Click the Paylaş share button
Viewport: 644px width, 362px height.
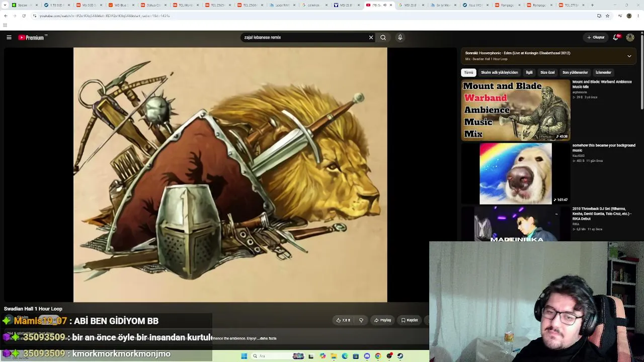tap(382, 320)
